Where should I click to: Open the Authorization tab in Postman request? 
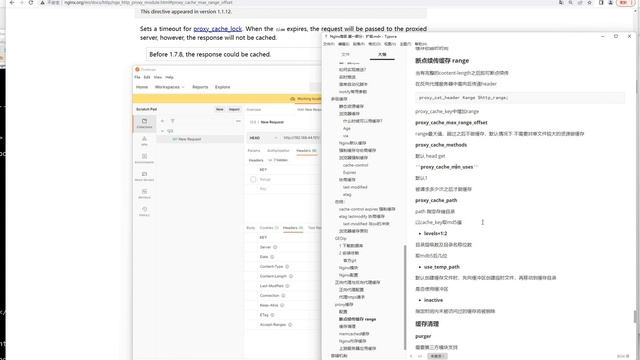tap(278, 151)
